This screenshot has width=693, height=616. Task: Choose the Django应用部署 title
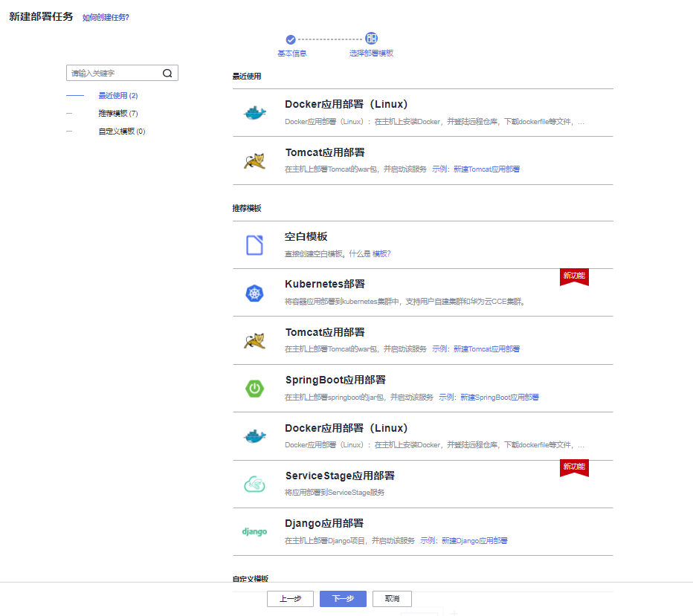click(x=324, y=523)
